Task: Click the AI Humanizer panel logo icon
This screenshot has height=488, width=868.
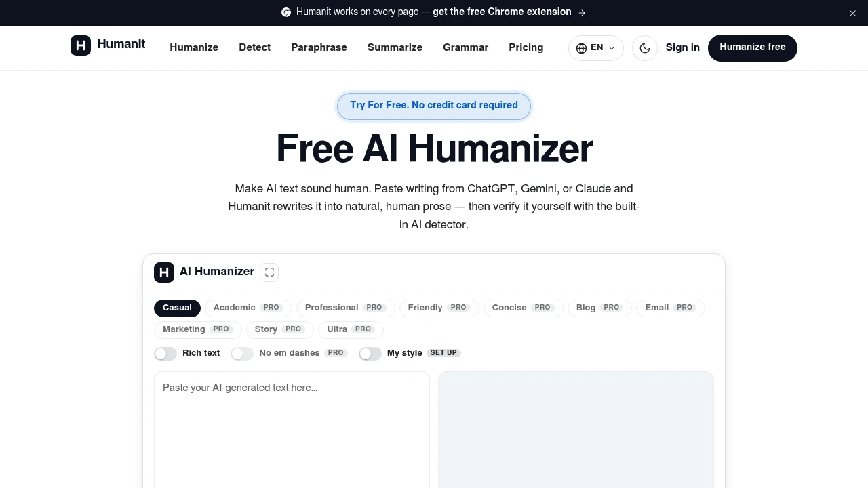Action: pos(164,272)
